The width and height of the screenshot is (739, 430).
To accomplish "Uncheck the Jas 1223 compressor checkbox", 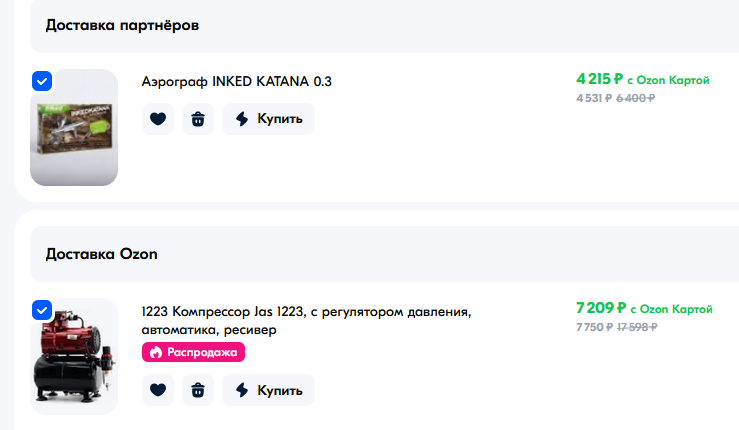I will tap(42, 310).
